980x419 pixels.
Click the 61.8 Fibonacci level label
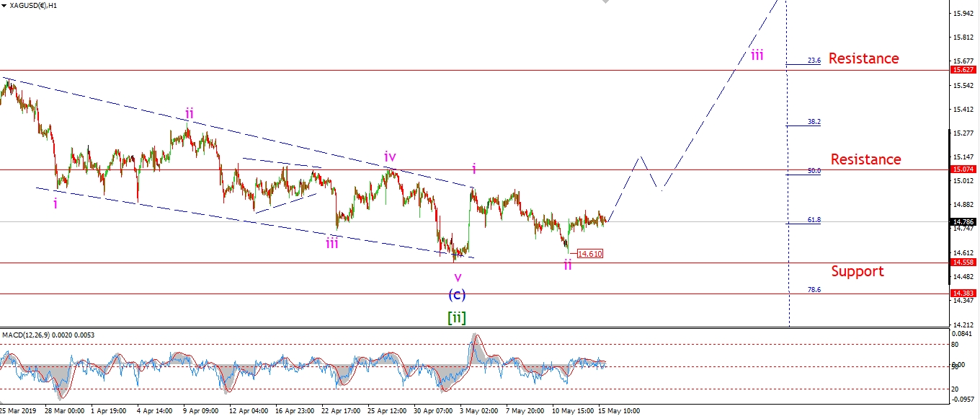pos(814,219)
